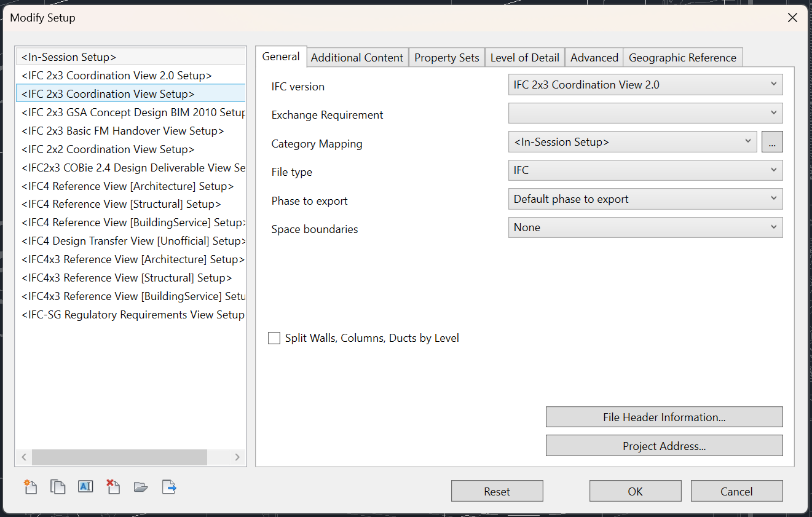Image resolution: width=812 pixels, height=517 pixels.
Task: Rename the selected setup with the text icon
Action: point(85,486)
